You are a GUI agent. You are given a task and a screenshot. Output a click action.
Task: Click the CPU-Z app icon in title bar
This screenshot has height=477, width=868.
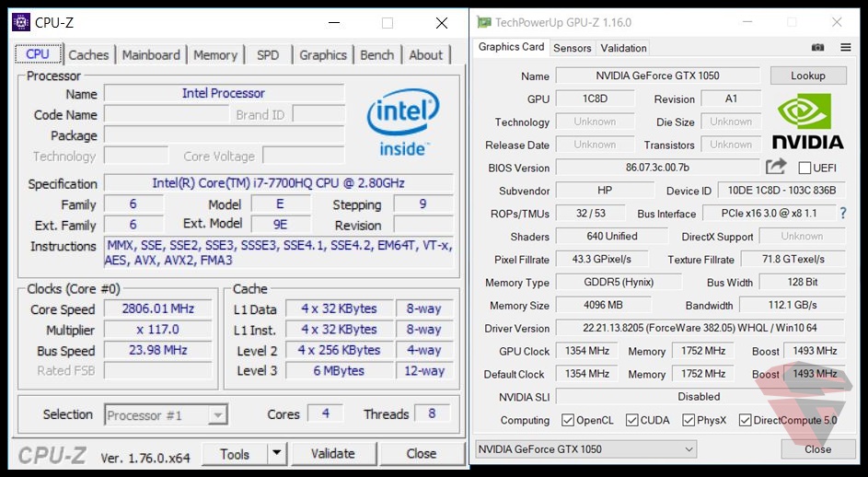point(21,22)
